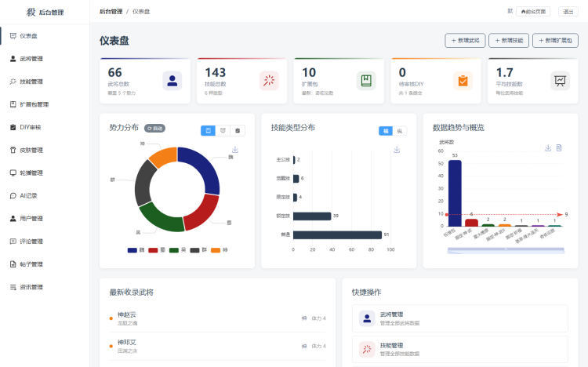Click the book icon on the 10 扩展包 card

click(366, 81)
